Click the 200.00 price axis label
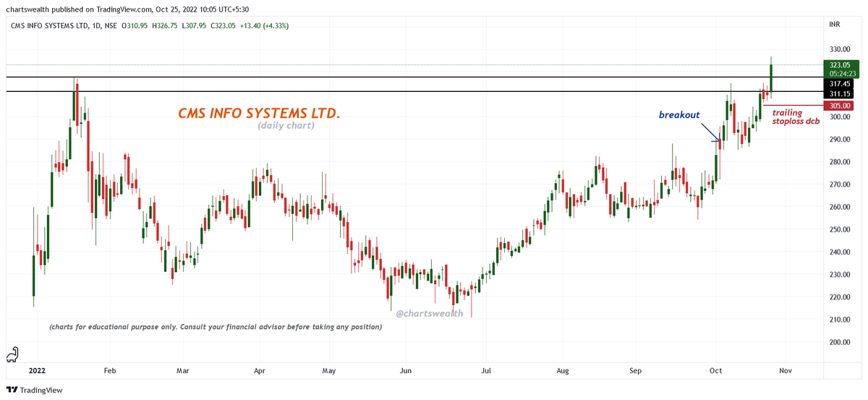Screen dimensions: 868x400 click(x=839, y=341)
